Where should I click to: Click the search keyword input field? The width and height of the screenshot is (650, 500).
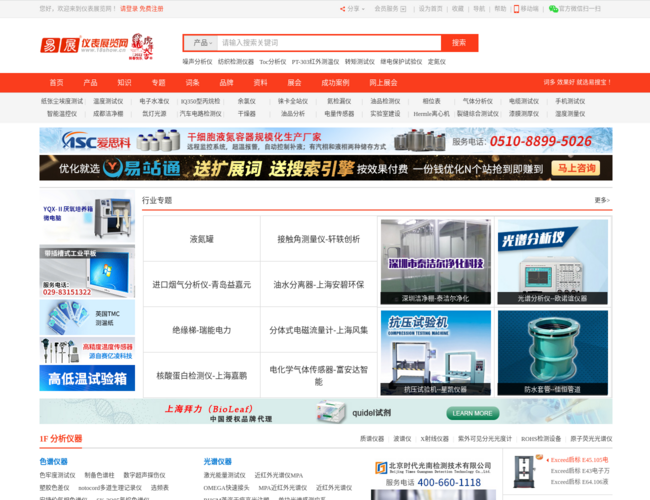(329, 43)
